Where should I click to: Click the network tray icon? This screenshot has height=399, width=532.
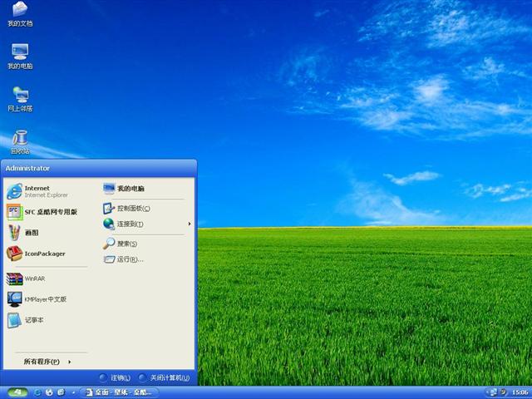point(494,392)
